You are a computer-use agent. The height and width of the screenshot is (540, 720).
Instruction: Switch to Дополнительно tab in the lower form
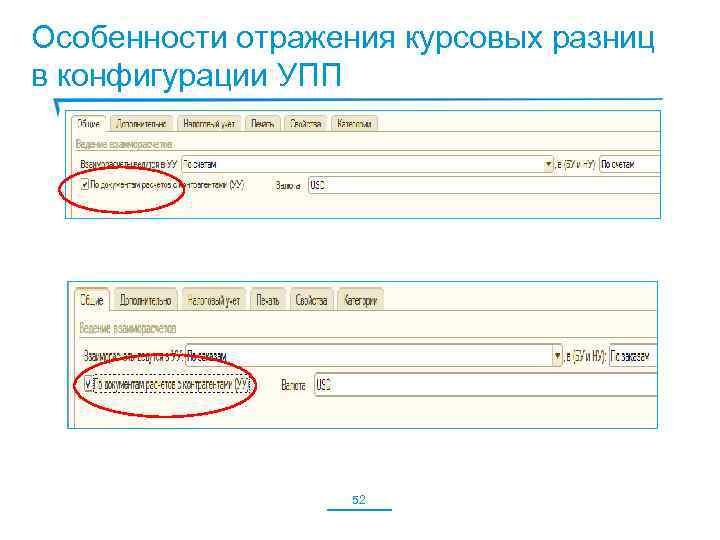pos(146,300)
